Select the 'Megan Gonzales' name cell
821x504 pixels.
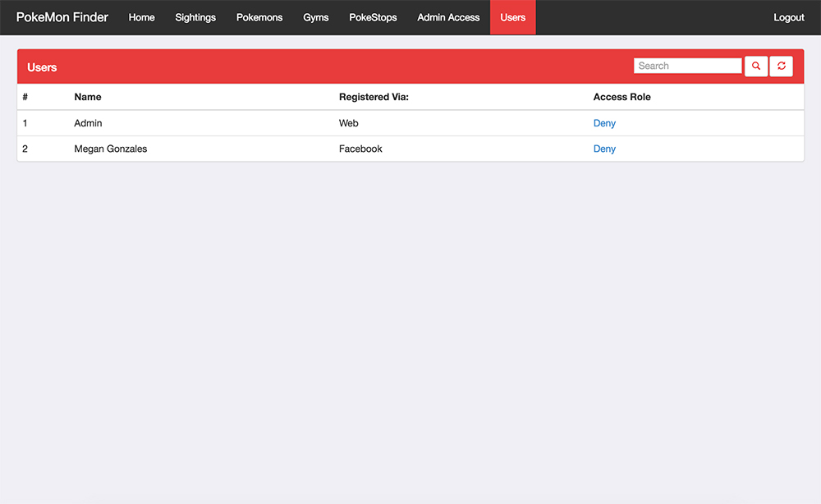(x=111, y=149)
